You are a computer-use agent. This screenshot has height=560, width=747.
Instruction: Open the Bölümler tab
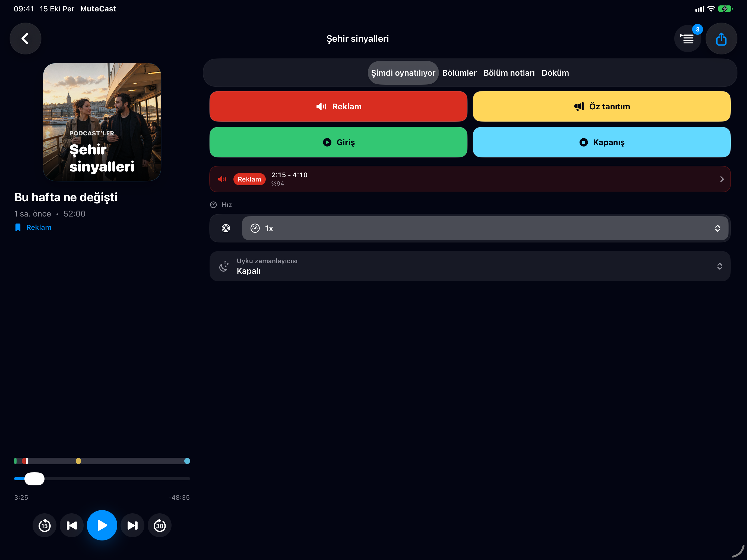pyautogui.click(x=459, y=72)
